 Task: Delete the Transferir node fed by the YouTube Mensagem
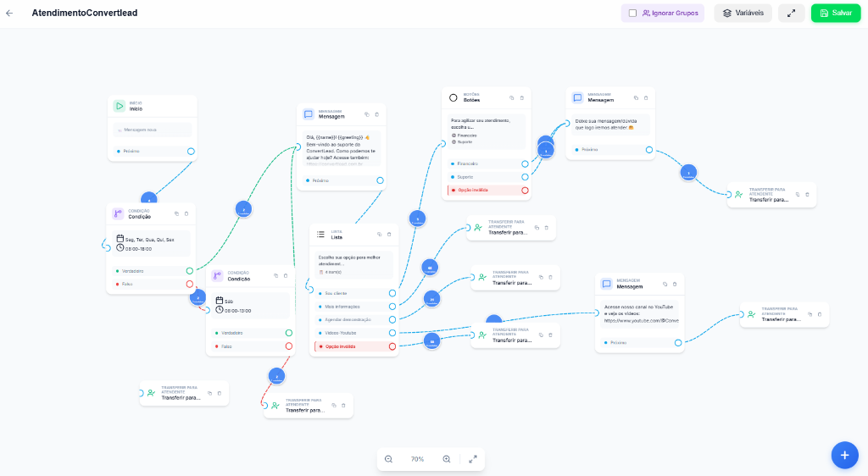click(x=820, y=314)
